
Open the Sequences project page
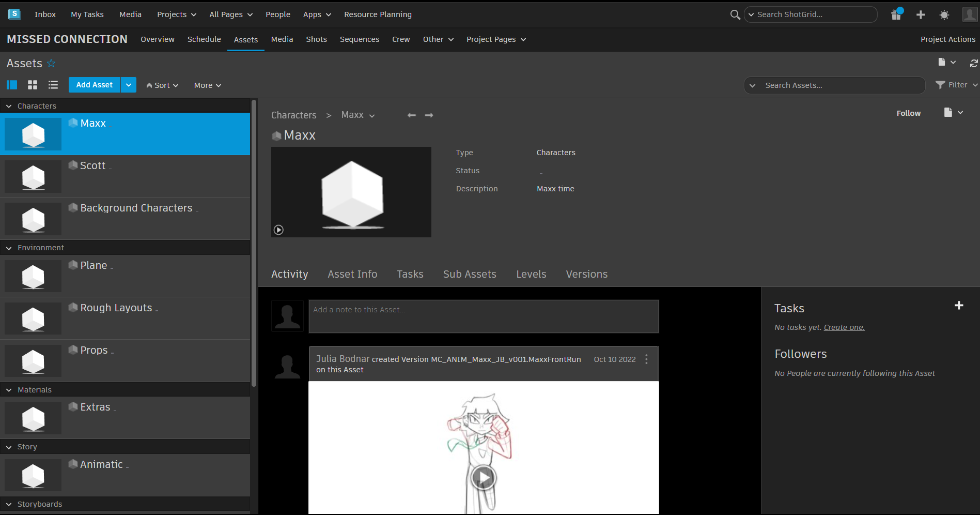click(360, 39)
